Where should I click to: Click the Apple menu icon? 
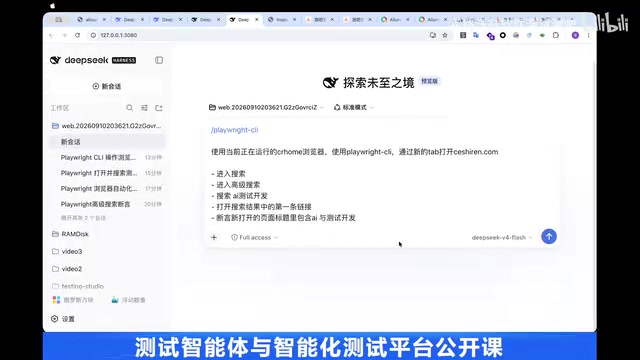[x=52, y=5]
